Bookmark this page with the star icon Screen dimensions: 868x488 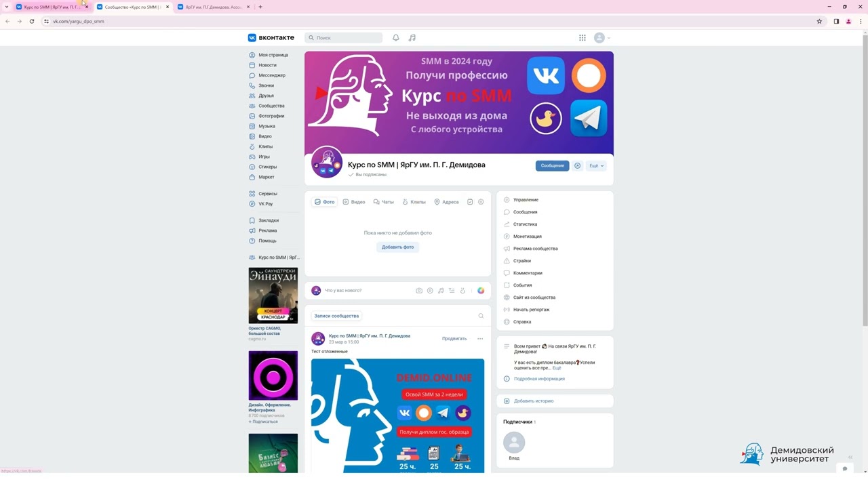819,21
